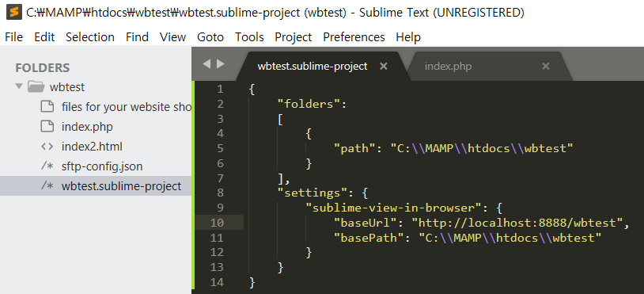This screenshot has width=644, height=294.
Task: Click the http://localhost:8888/wbtest URL string
Action: [517, 223]
